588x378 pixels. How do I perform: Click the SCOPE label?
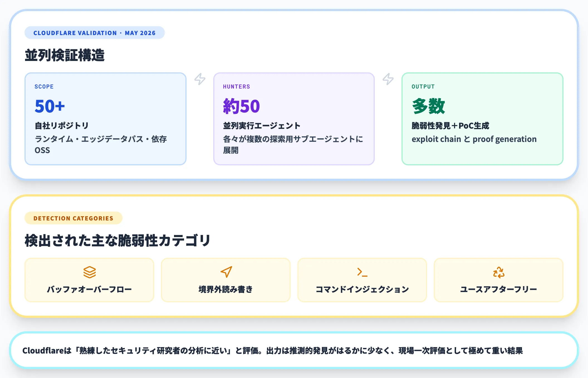[x=44, y=87]
